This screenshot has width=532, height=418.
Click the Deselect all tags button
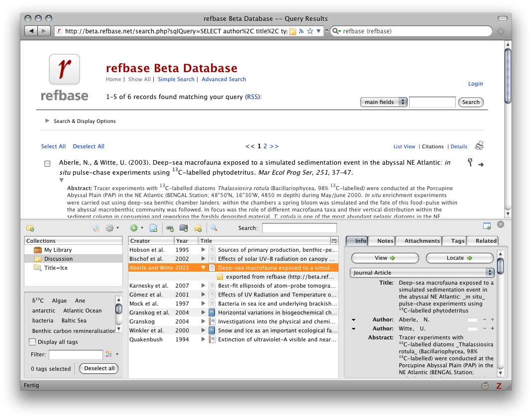99,368
